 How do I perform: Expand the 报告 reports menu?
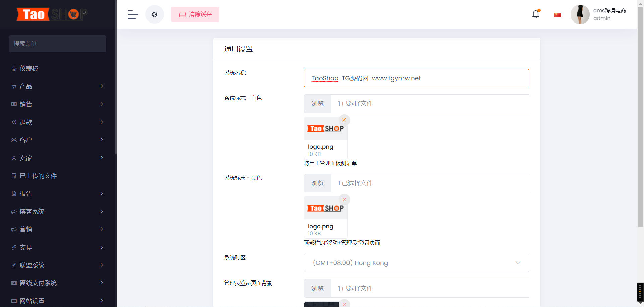pyautogui.click(x=57, y=193)
